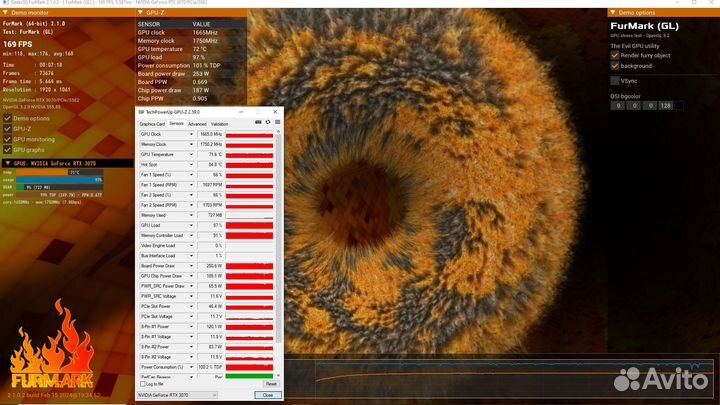This screenshot has width=720, height=405.
Task: Collapse the Demo monitor panel
Action: (x=6, y=13)
